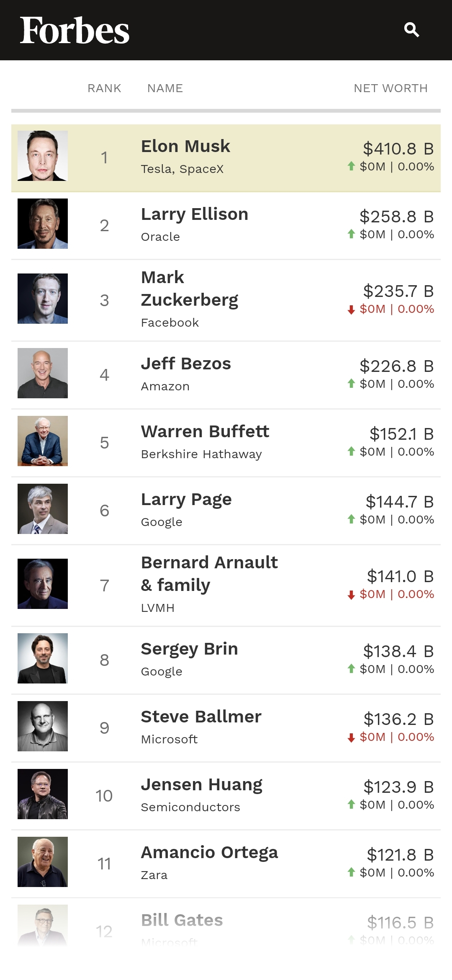Tap Sergey Brin's portrait thumbnail
Viewport: 452px width, 980px height.
point(43,658)
